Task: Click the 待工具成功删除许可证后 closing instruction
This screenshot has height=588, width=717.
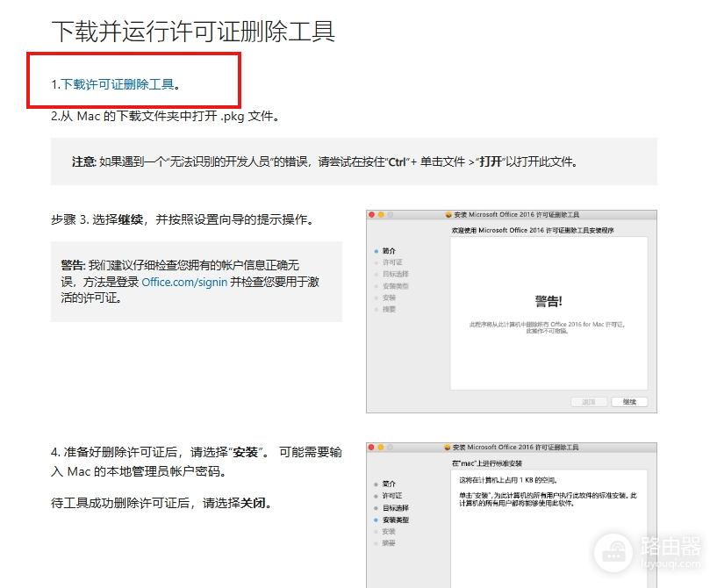Action: tap(162, 504)
